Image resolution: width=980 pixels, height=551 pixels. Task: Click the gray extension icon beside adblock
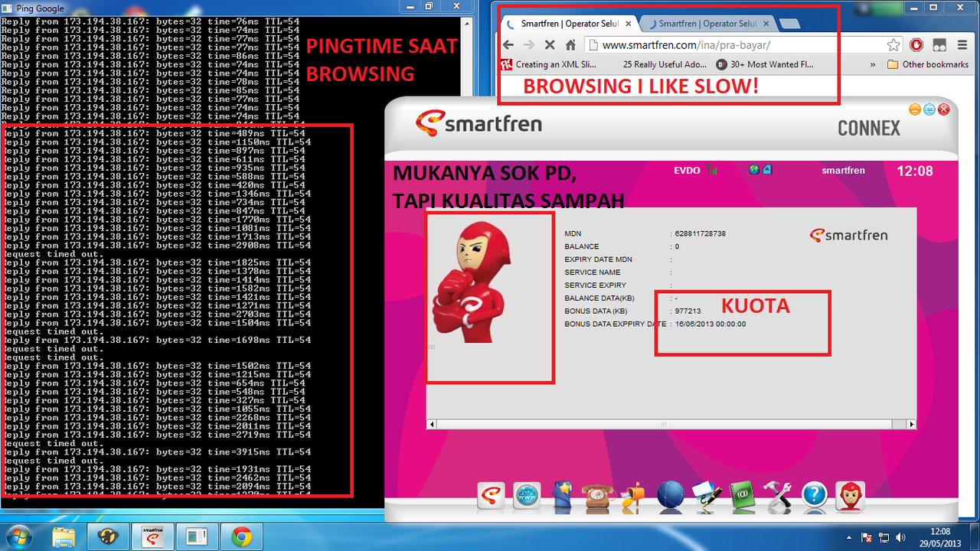(x=939, y=45)
